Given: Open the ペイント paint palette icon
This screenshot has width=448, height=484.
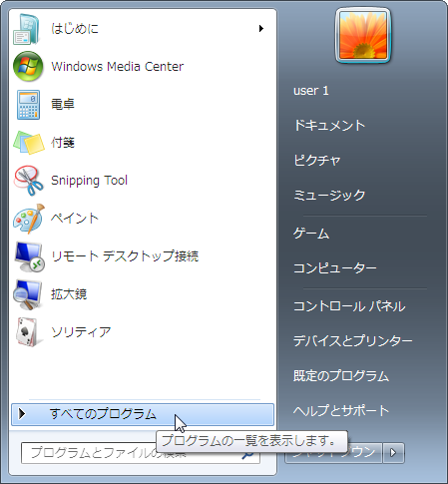Looking at the screenshot, I should 29,219.
